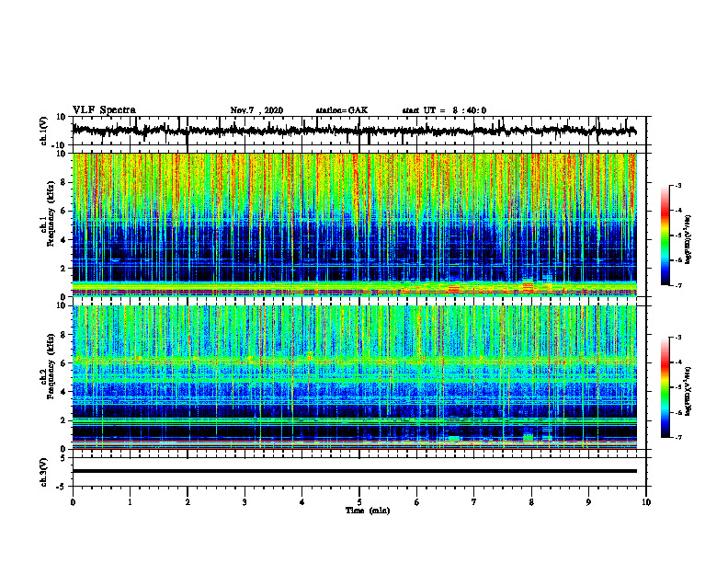This screenshot has height=563, width=728.
Task: Click time axis tick label '4'
Action: [301, 502]
